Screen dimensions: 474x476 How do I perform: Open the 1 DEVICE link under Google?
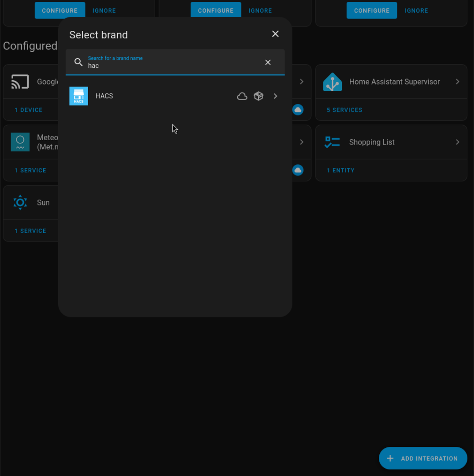click(x=29, y=110)
